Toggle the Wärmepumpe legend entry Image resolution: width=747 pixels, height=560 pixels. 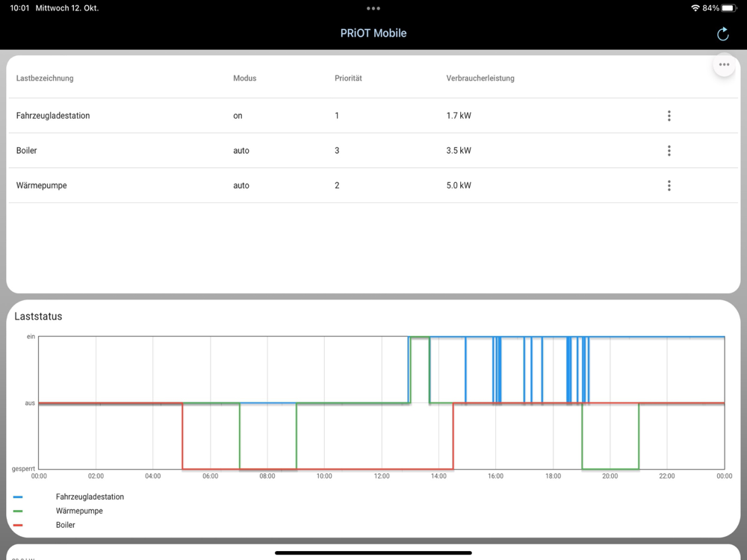(79, 511)
